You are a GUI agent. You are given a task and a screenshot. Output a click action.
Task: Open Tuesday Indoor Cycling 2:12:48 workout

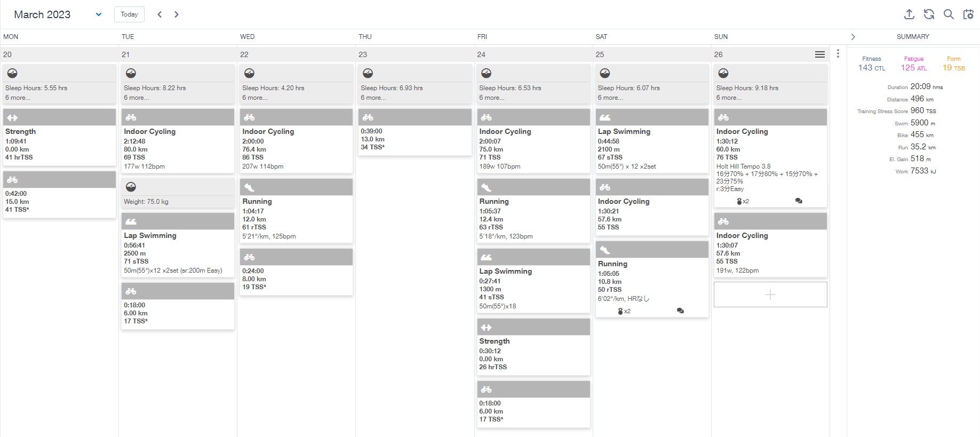tap(178, 141)
